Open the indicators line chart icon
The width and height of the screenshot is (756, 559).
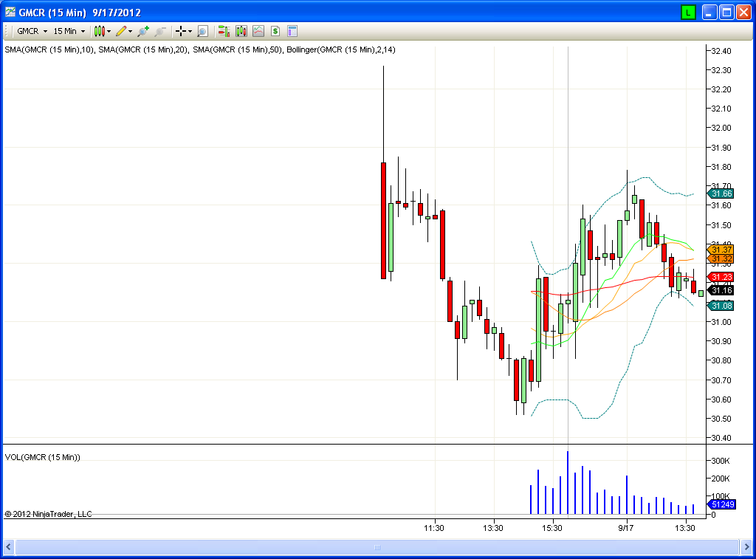point(258,31)
